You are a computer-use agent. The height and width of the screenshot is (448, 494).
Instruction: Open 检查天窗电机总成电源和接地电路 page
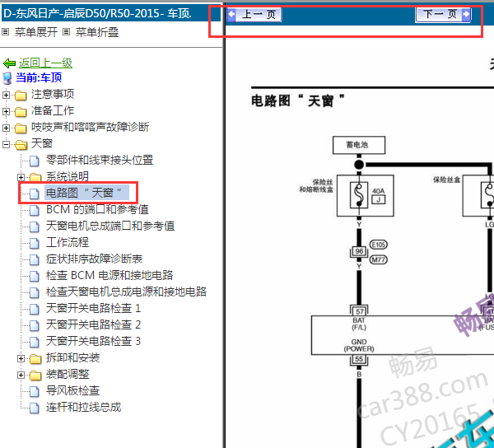tap(126, 292)
